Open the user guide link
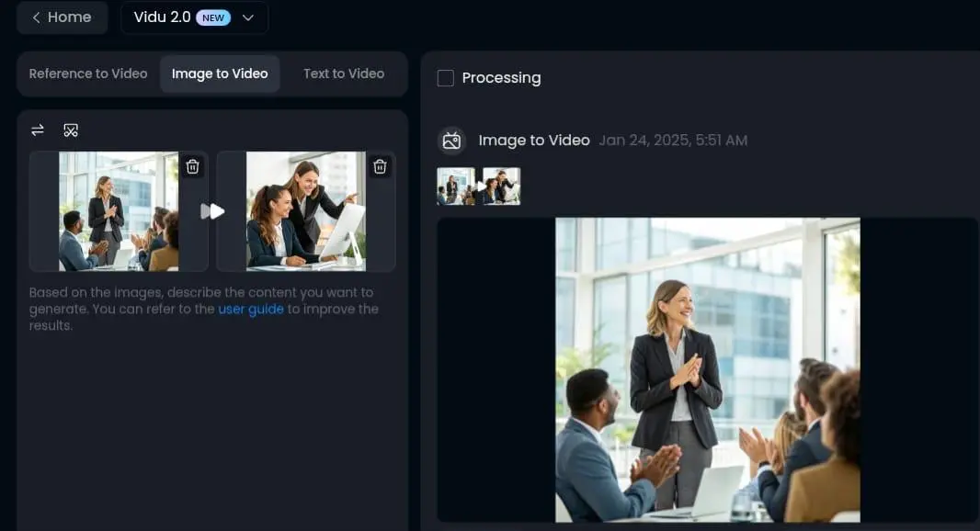 [x=251, y=309]
